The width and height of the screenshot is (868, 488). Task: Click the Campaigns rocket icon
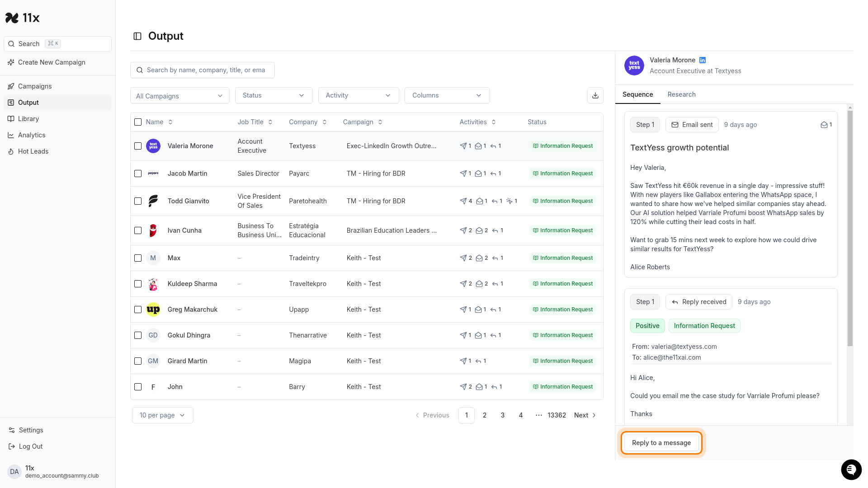coord(11,86)
